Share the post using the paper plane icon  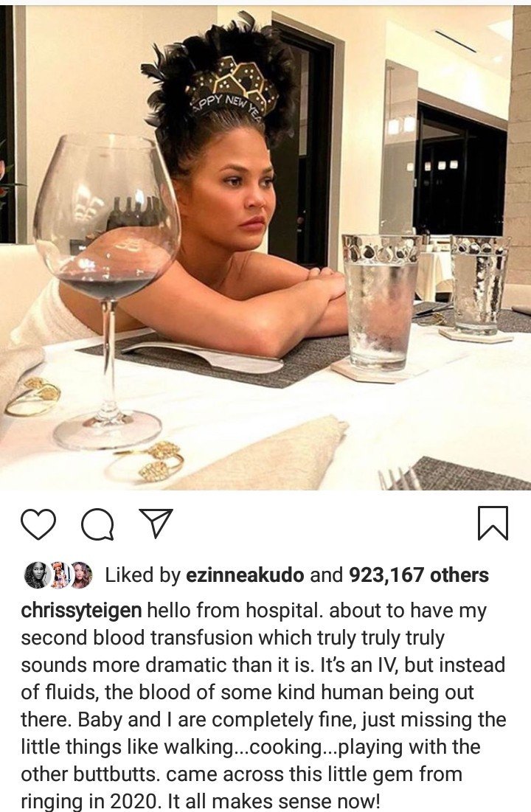[x=156, y=523]
